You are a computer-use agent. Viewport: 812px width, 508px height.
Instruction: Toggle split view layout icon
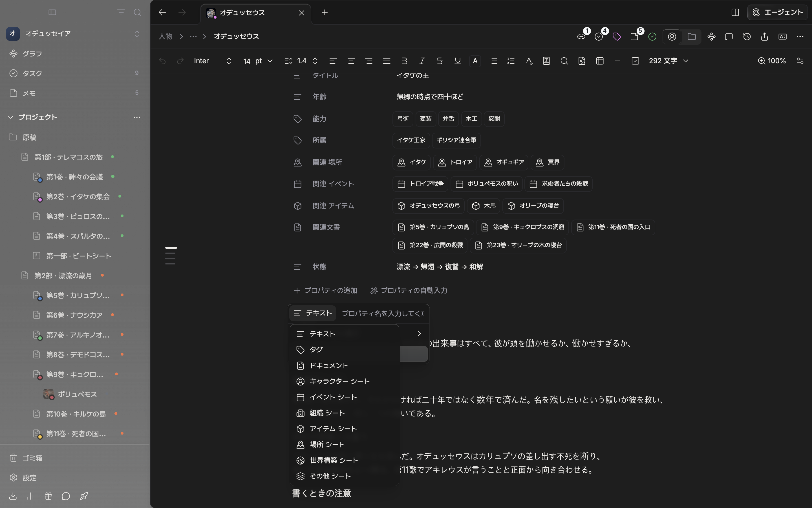coord(735,12)
